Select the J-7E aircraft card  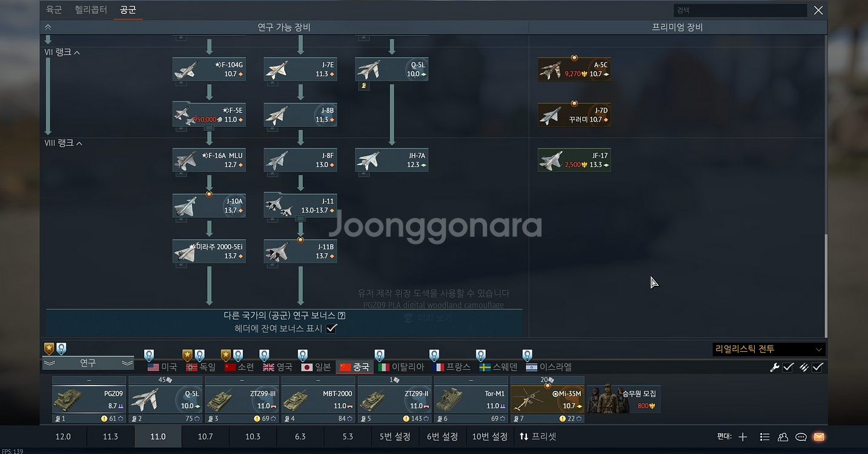pos(300,69)
